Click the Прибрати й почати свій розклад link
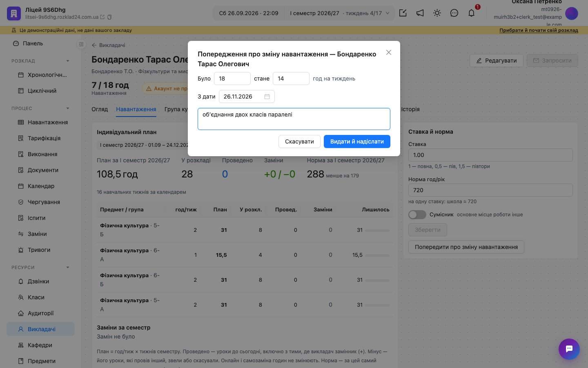Image resolution: width=588 pixels, height=368 pixels. click(539, 30)
